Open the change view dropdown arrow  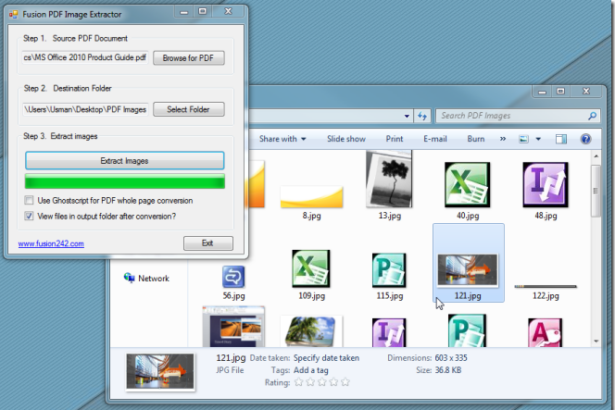click(x=538, y=139)
